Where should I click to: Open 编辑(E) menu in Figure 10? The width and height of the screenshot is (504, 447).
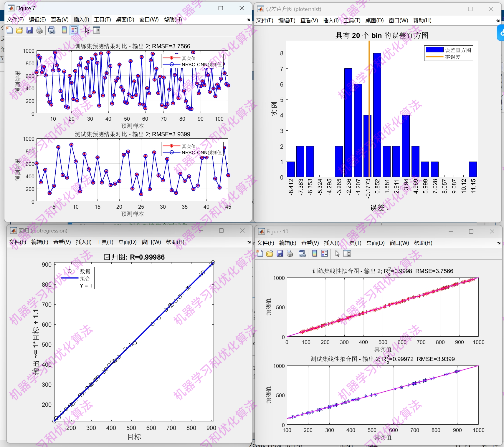coord(287,243)
